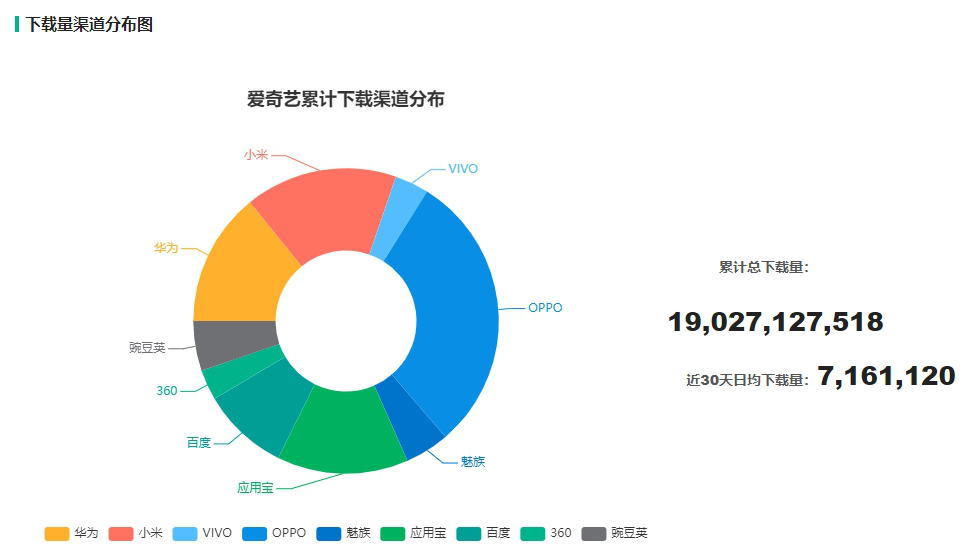Select the light blue VIVO donut slice
The height and width of the screenshot is (560, 974).
[398, 217]
